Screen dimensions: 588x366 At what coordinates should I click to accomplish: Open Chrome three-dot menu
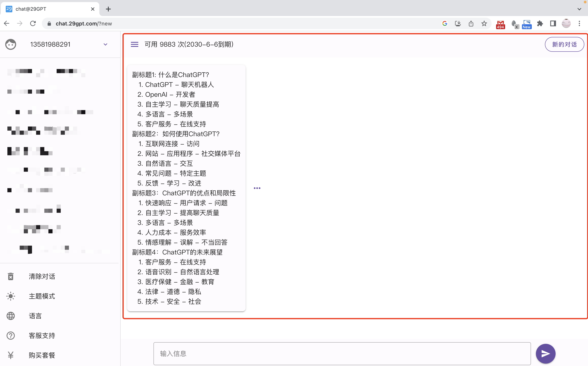[x=579, y=23]
